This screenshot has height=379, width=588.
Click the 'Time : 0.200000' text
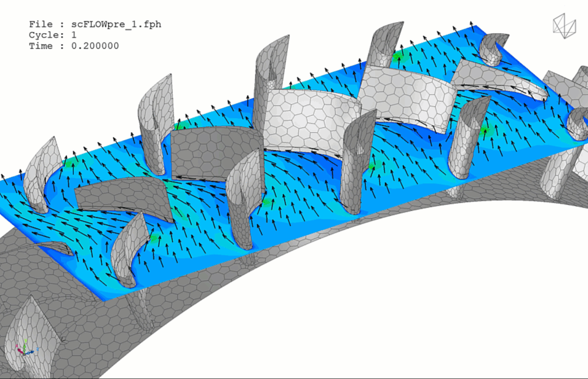pos(74,46)
